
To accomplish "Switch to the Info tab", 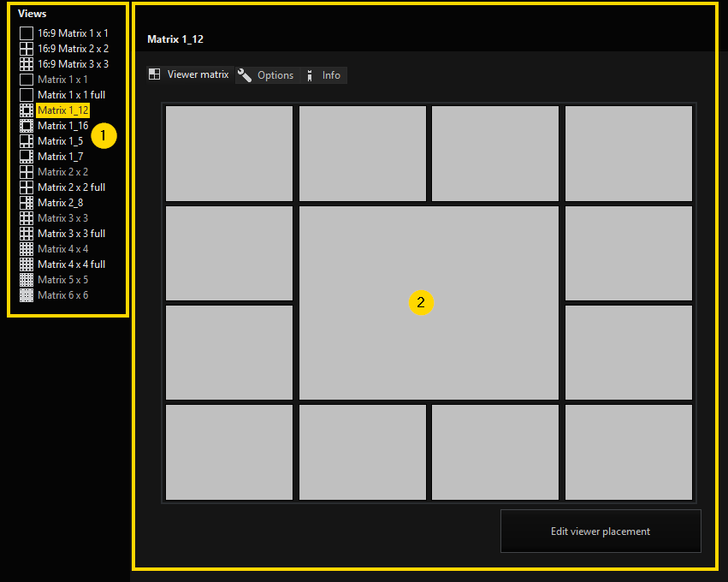I will 323,75.
